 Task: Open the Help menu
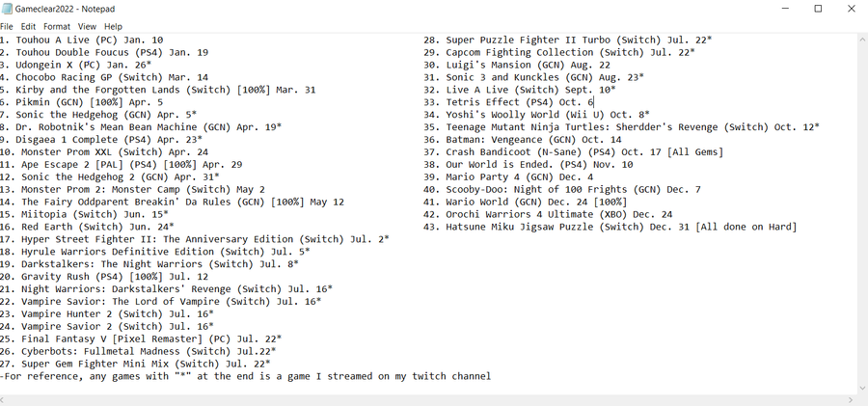[x=113, y=26]
